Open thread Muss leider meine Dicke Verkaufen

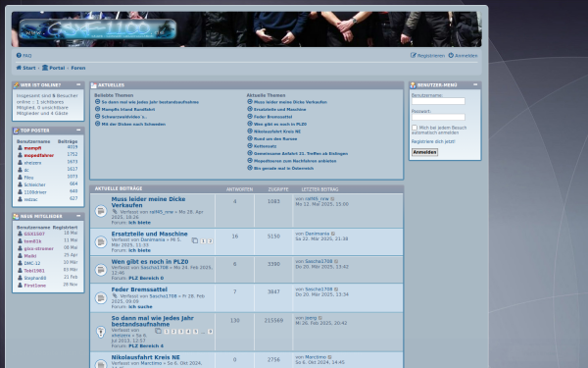click(x=148, y=202)
